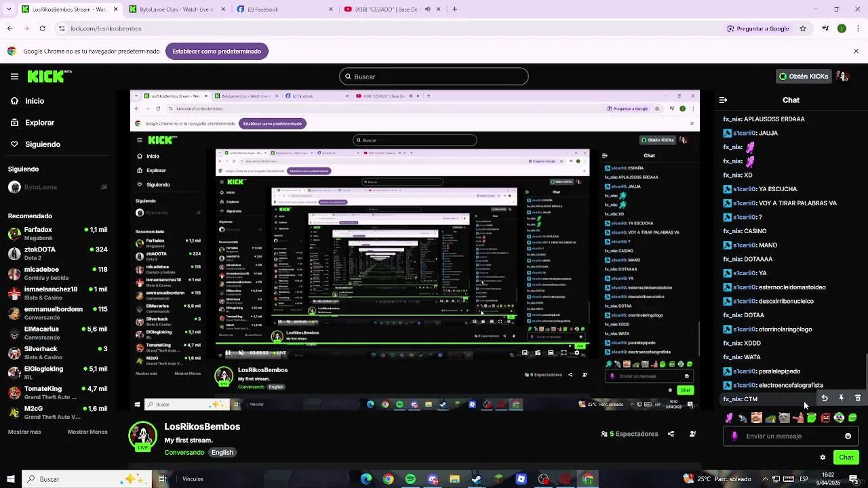Open Spotify from the taskbar
The width and height of the screenshot is (868, 488).
410,479
